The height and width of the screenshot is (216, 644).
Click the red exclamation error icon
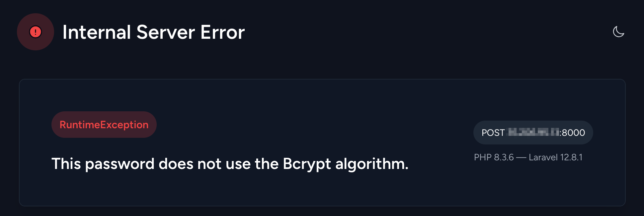36,32
